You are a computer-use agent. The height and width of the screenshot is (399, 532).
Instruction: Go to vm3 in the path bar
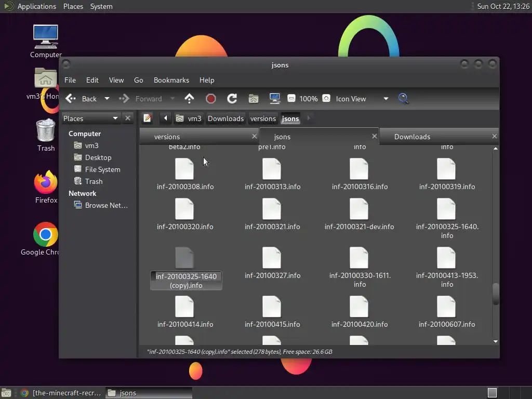(189, 118)
